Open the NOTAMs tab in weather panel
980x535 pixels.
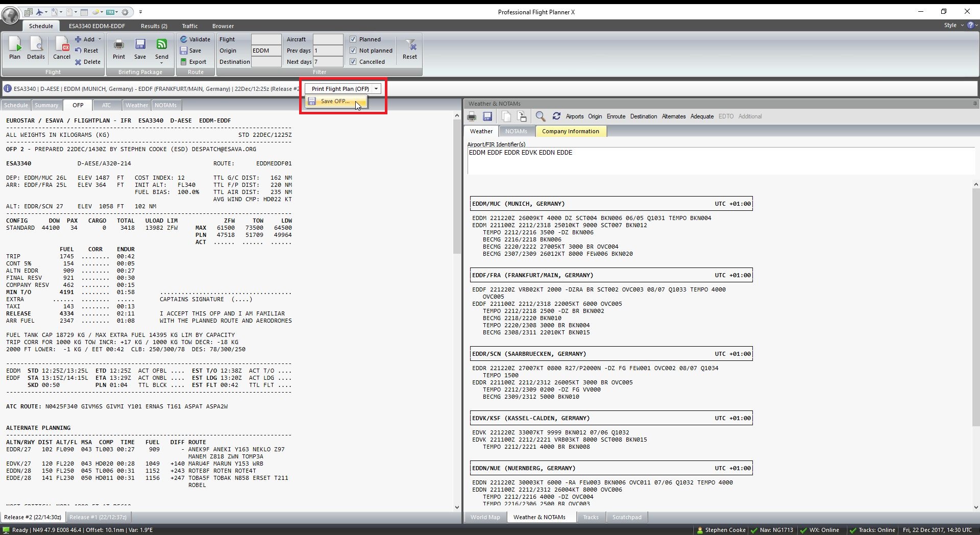516,131
